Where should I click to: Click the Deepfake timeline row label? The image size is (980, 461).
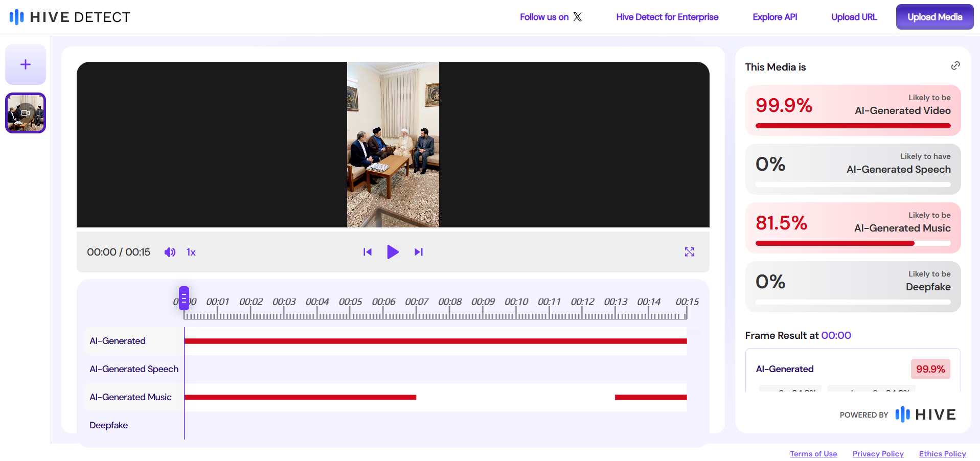pos(108,425)
